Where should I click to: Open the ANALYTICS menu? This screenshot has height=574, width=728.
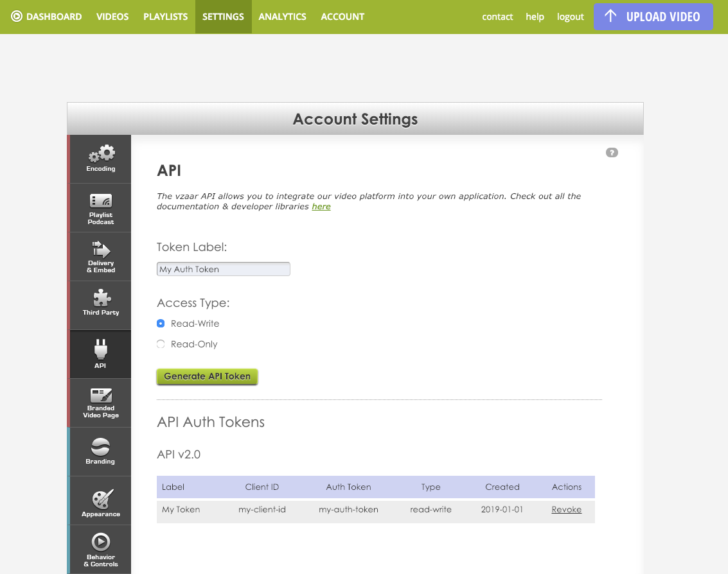[282, 17]
